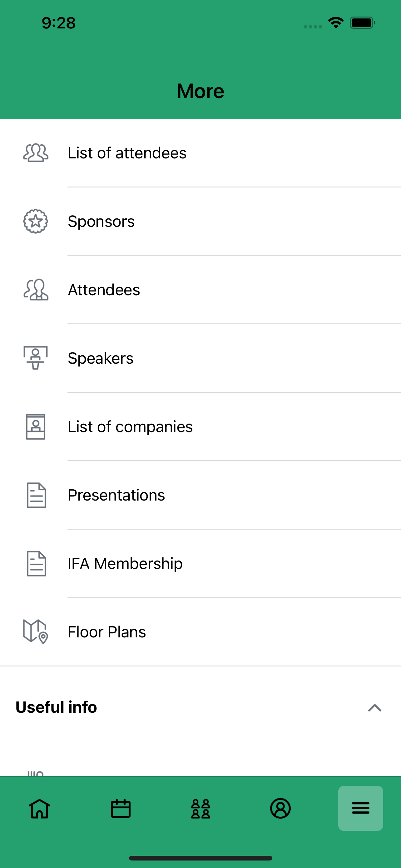Open the Presentations entry
The width and height of the screenshot is (401, 868).
click(x=201, y=495)
